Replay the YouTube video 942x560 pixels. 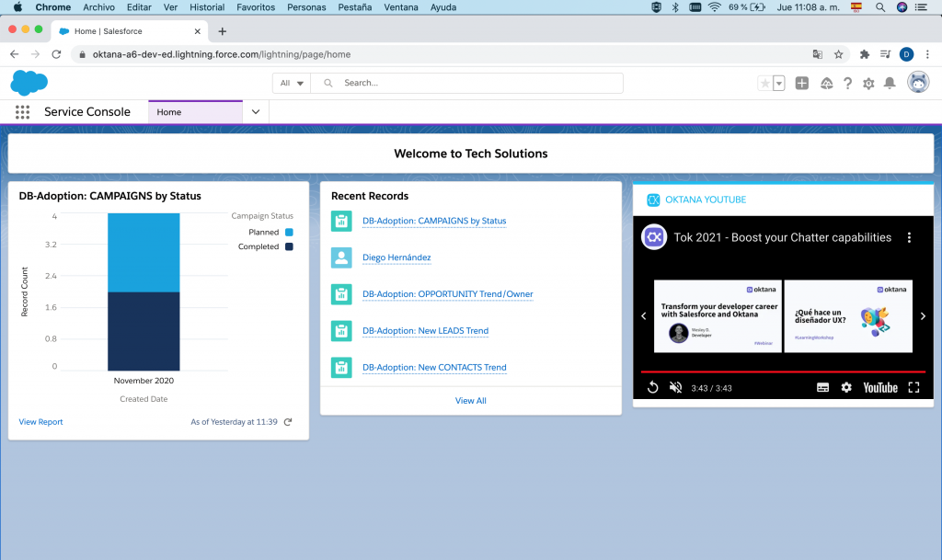652,388
